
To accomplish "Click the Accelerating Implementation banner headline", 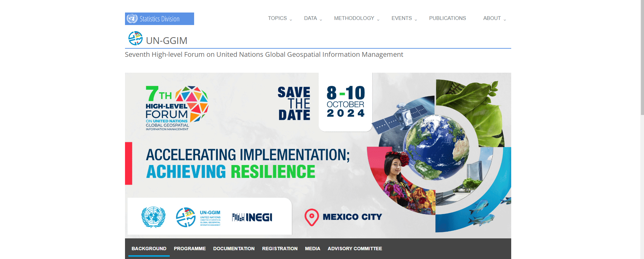I will point(248,155).
